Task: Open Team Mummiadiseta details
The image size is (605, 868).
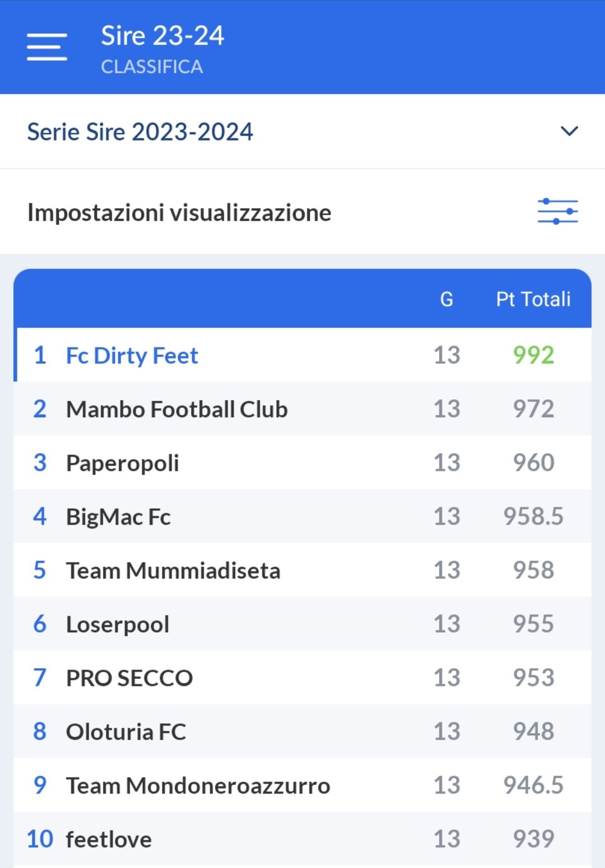Action: point(174,570)
